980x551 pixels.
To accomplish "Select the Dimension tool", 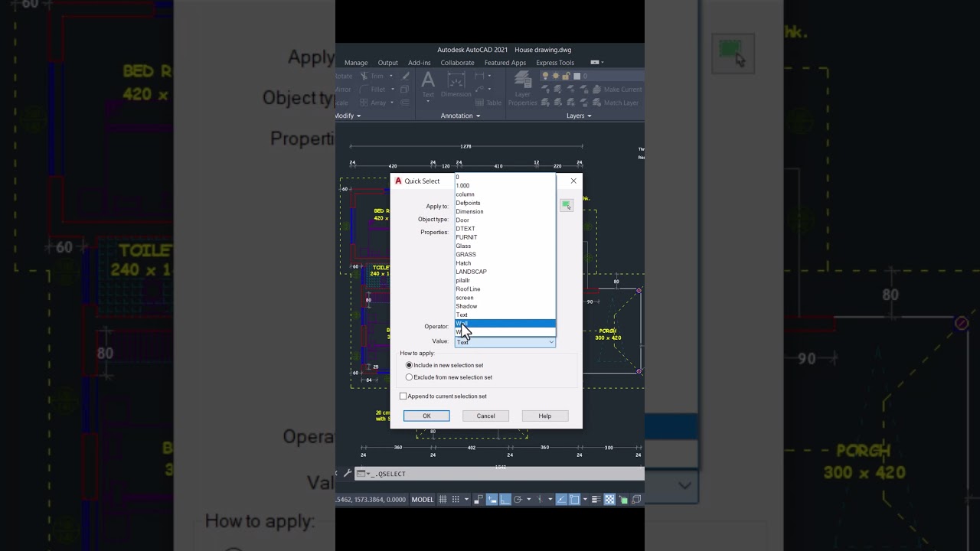I will (x=456, y=85).
